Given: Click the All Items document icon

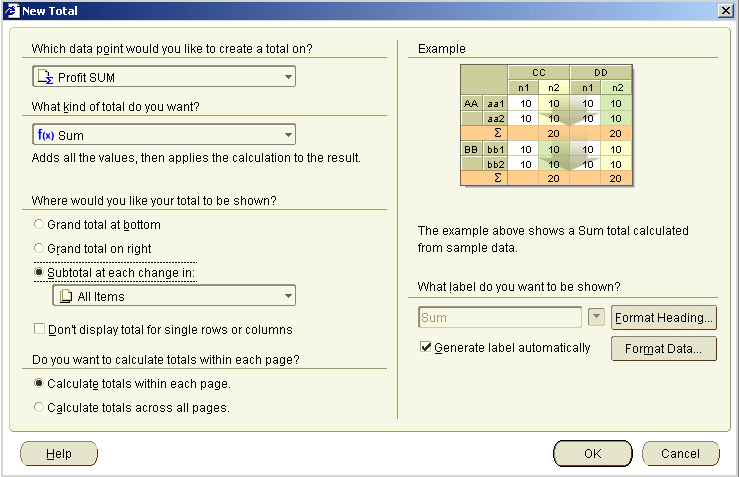Looking at the screenshot, I should (x=66, y=296).
